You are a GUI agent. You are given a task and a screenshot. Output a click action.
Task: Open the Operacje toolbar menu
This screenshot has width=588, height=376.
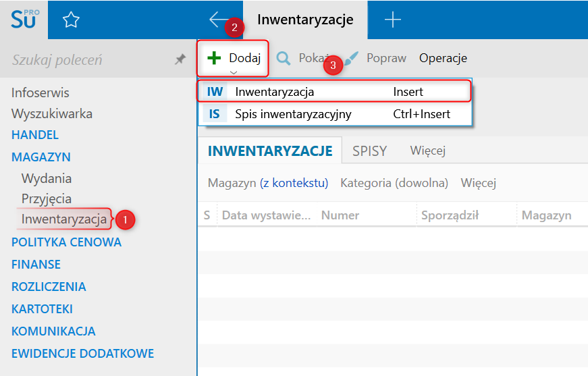pos(443,58)
